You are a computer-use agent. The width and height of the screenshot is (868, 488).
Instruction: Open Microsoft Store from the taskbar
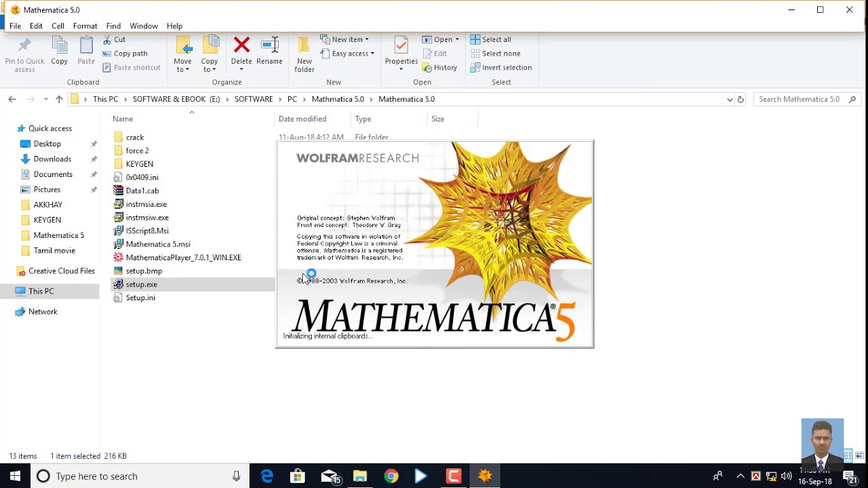tap(298, 476)
